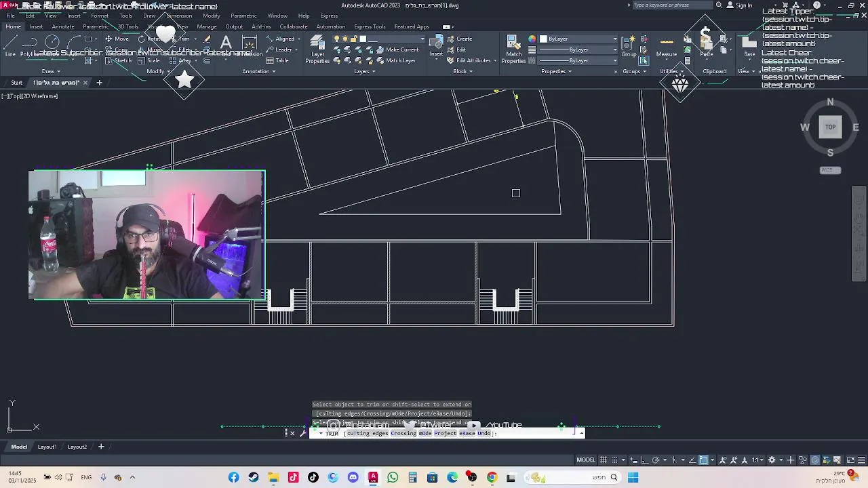Screen dimensions: 868x488
Task: Expand the Layers panel dropdown
Action: (x=364, y=71)
